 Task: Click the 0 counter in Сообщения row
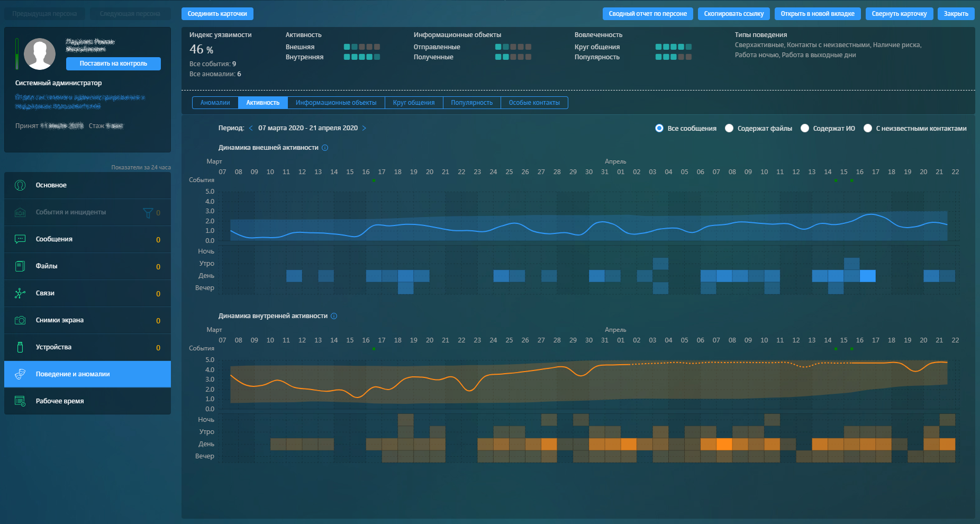[x=158, y=240]
